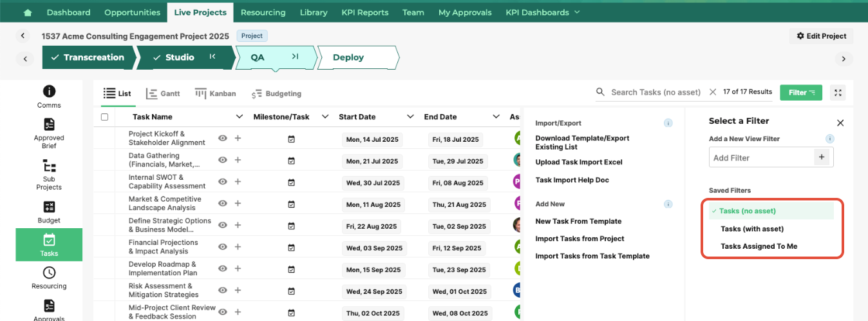This screenshot has width=868, height=321.
Task: Go to home via the house icon
Action: 27,12
